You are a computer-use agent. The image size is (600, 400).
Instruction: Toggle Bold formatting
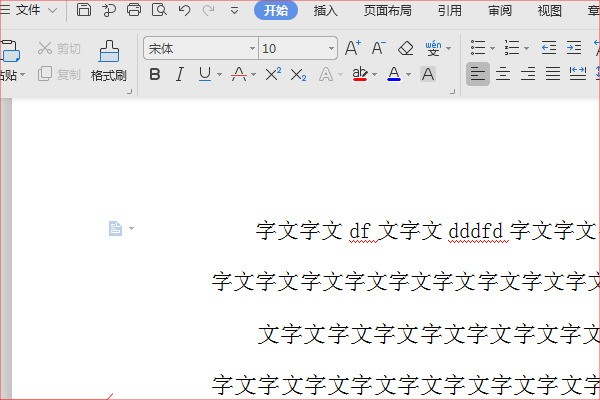click(x=154, y=74)
